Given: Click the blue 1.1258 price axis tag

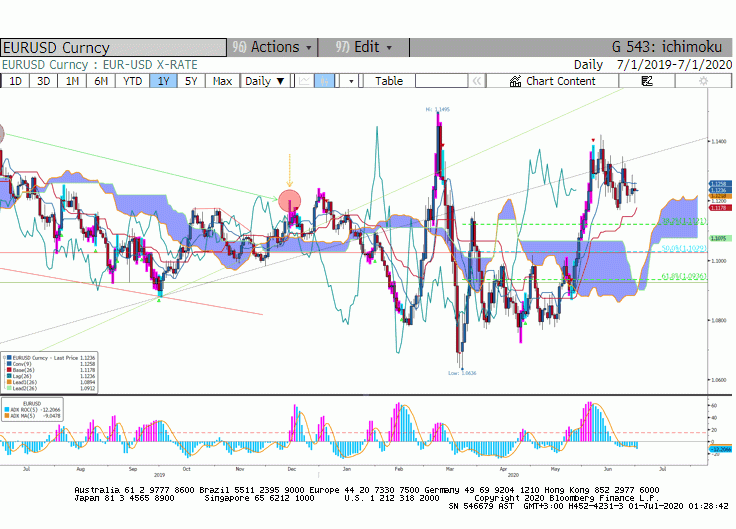Looking at the screenshot, I should [x=720, y=184].
